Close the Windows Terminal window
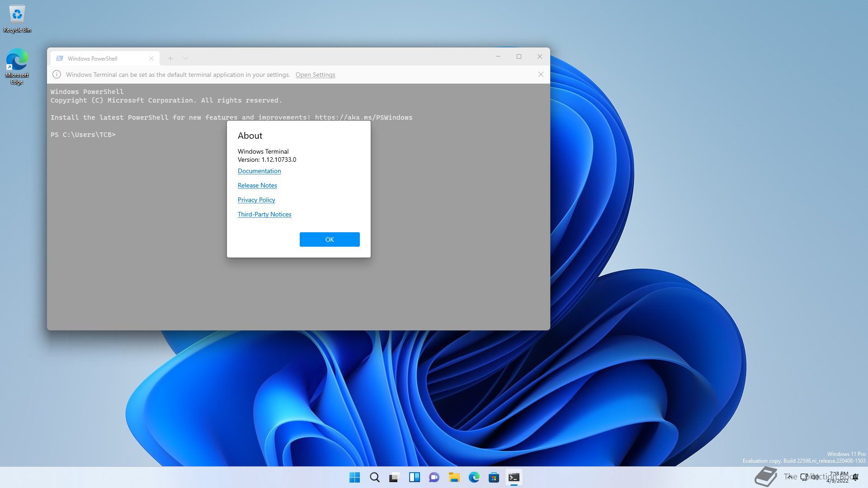868x488 pixels. 540,56
